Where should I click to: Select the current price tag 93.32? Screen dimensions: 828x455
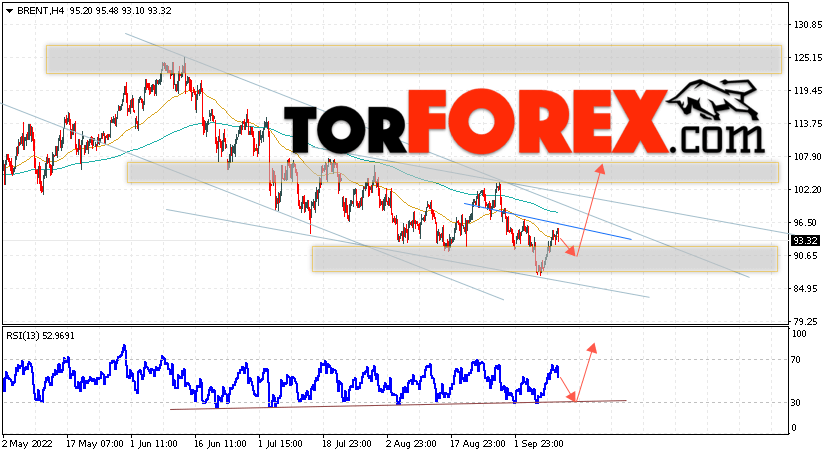(806, 241)
